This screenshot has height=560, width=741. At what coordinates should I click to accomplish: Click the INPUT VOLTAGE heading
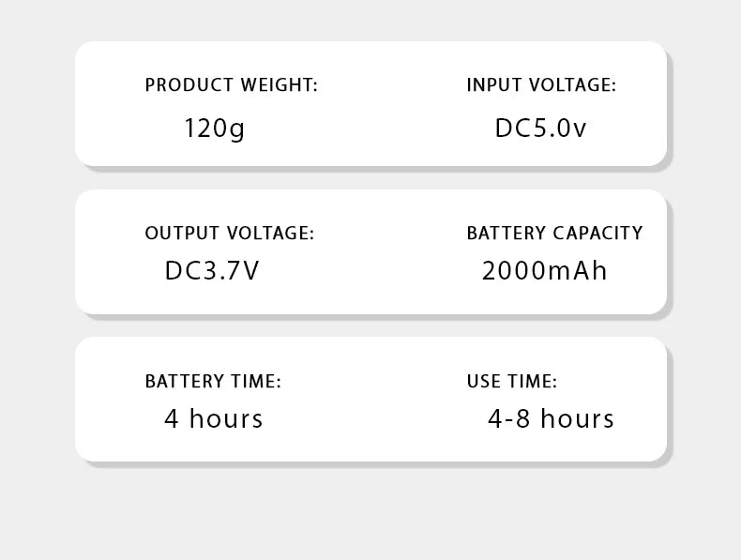541,85
